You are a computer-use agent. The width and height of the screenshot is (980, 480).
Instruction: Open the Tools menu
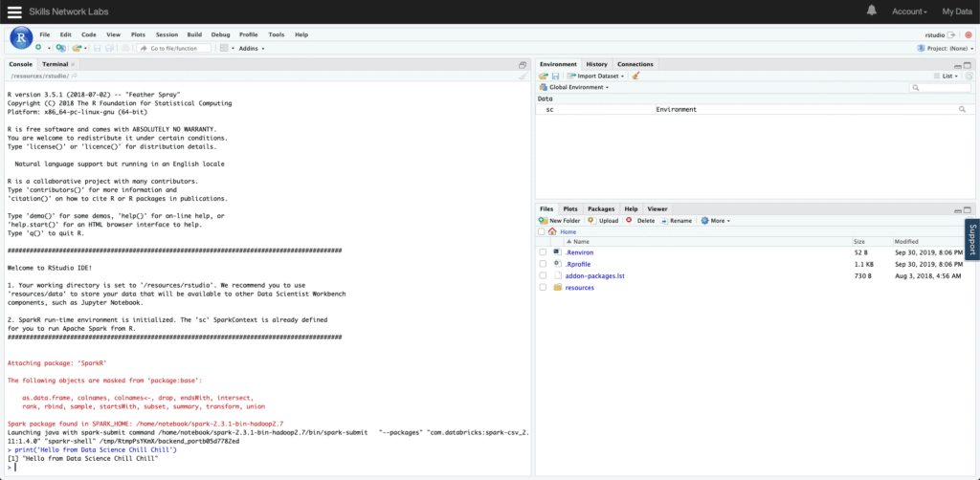tap(277, 35)
